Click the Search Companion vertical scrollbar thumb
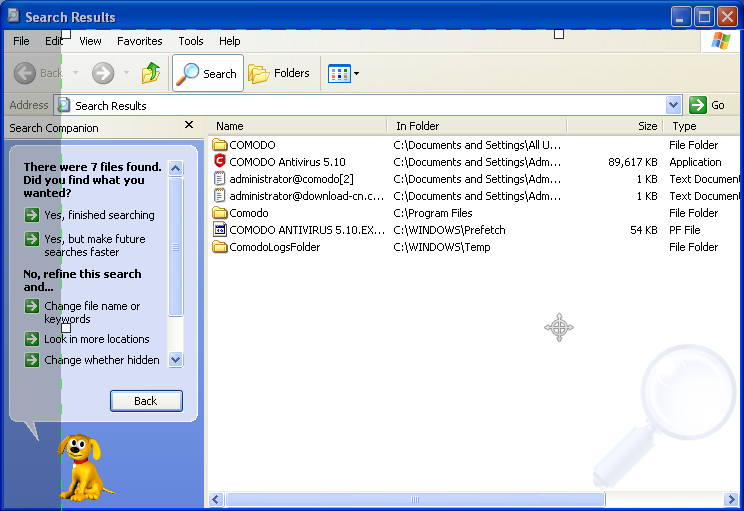The width and height of the screenshot is (744, 511). click(x=176, y=246)
